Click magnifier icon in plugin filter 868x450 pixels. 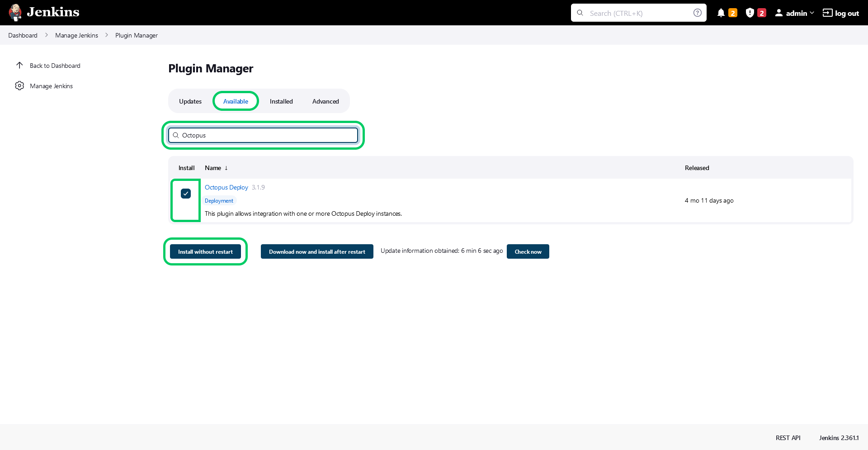pyautogui.click(x=176, y=135)
